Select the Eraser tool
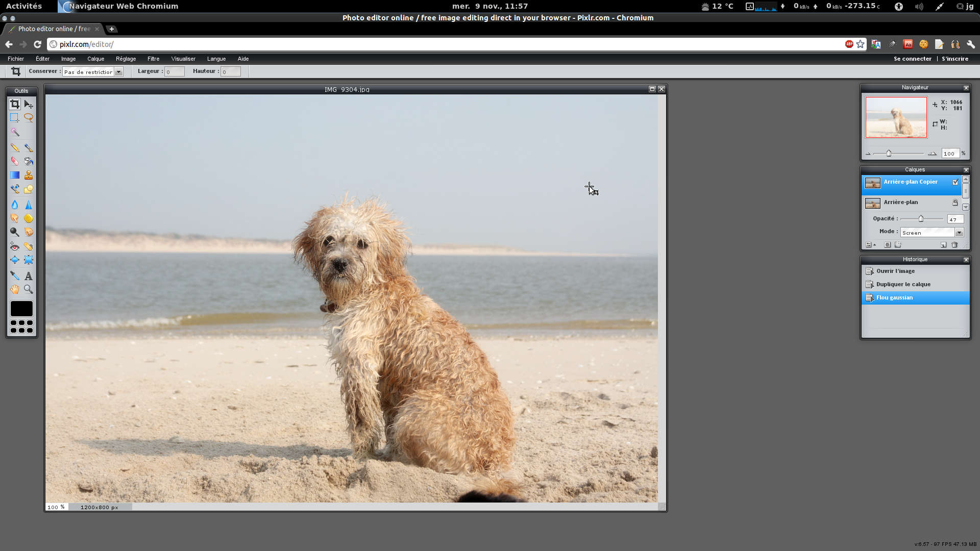The height and width of the screenshot is (551, 980). (15, 161)
